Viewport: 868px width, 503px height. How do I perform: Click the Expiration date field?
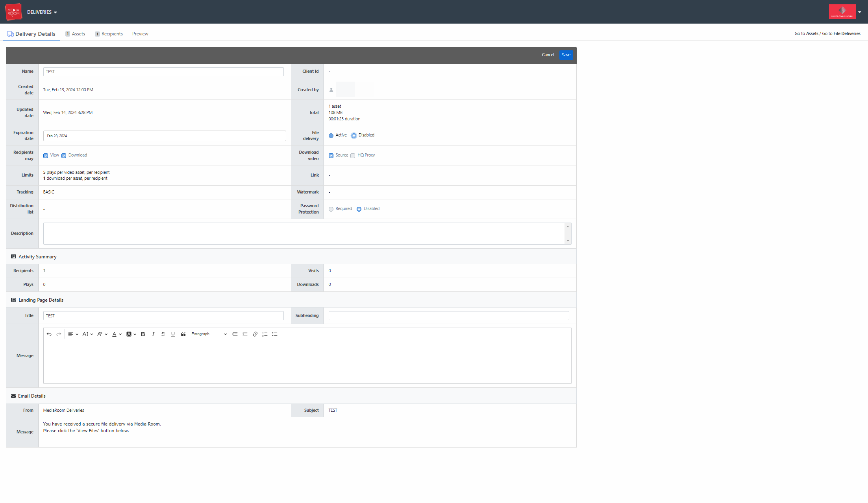[x=165, y=136]
